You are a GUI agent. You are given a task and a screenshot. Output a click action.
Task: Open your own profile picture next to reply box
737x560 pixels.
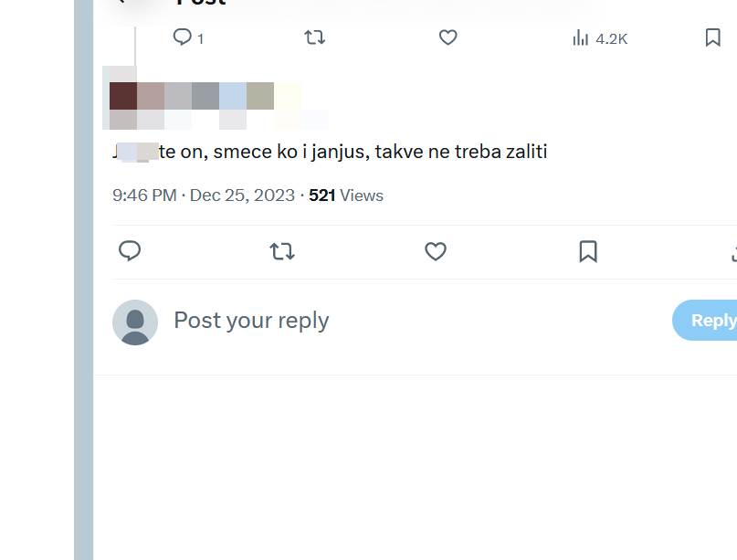click(x=135, y=321)
